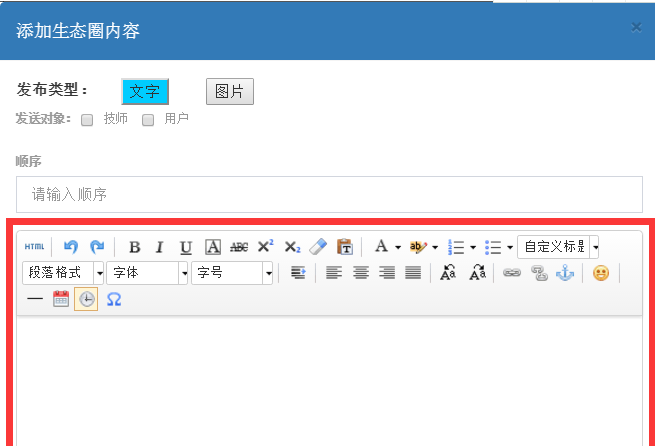Clear formatting with the eraser icon
This screenshot has height=446, width=655.
[x=318, y=247]
